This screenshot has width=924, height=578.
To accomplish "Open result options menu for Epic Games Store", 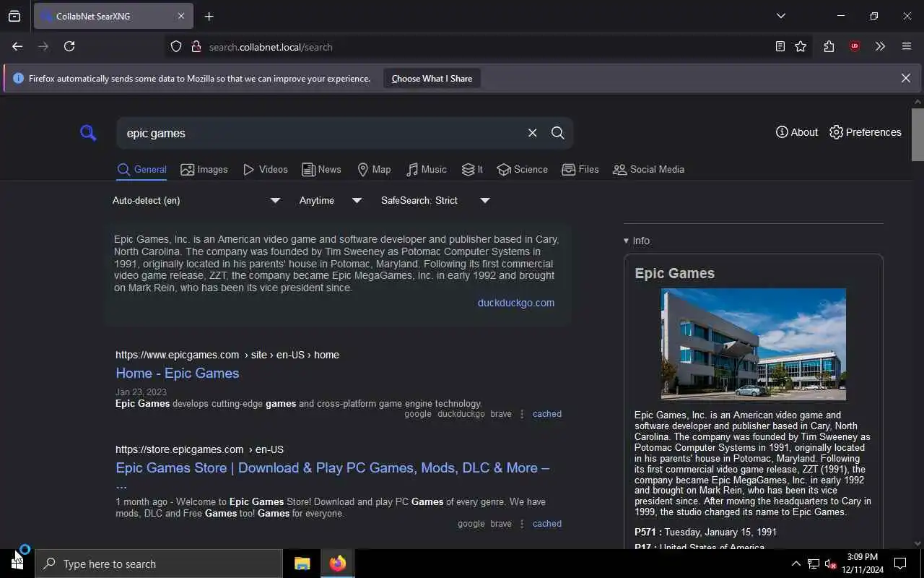I will [x=522, y=524].
